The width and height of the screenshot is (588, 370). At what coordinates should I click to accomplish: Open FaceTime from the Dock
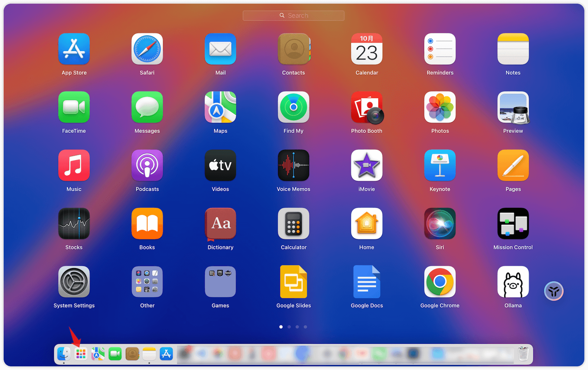click(x=115, y=354)
